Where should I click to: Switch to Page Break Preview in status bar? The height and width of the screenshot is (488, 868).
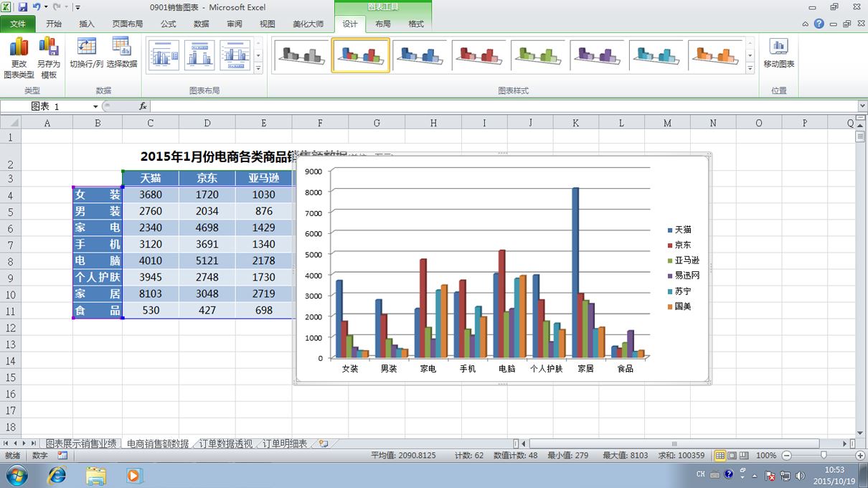click(x=744, y=456)
